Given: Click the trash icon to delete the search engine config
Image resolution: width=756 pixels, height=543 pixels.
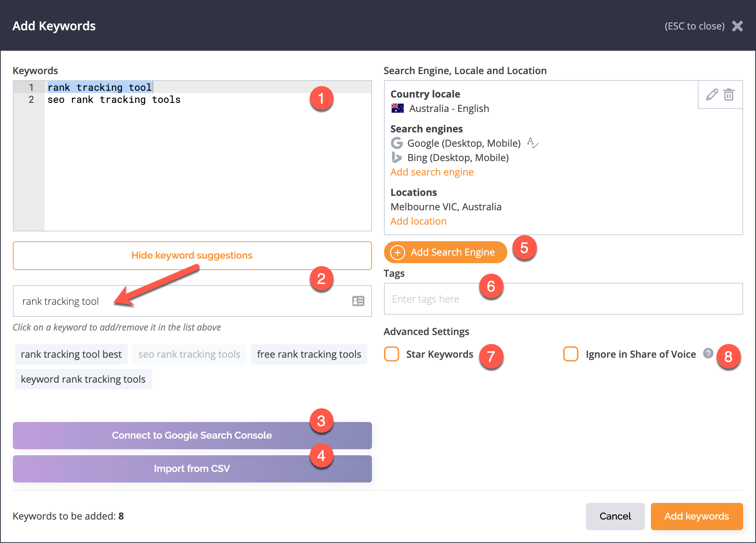Looking at the screenshot, I should 729,95.
